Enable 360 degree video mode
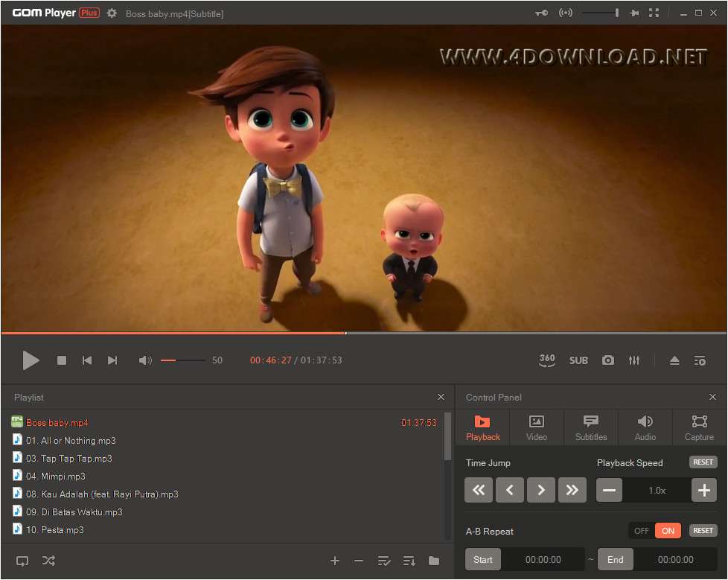The width and height of the screenshot is (728, 580). tap(547, 360)
